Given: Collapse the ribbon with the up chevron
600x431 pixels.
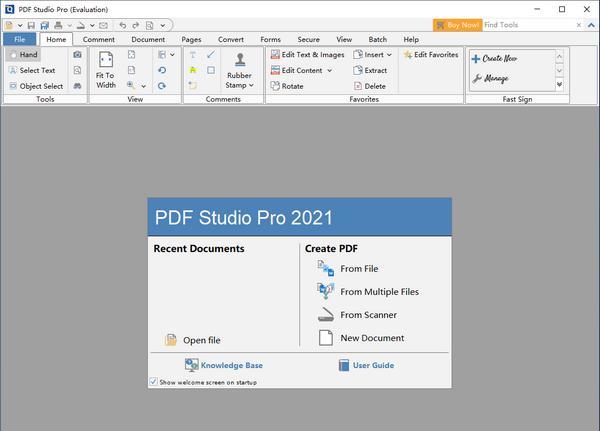Looking at the screenshot, I should [x=591, y=25].
